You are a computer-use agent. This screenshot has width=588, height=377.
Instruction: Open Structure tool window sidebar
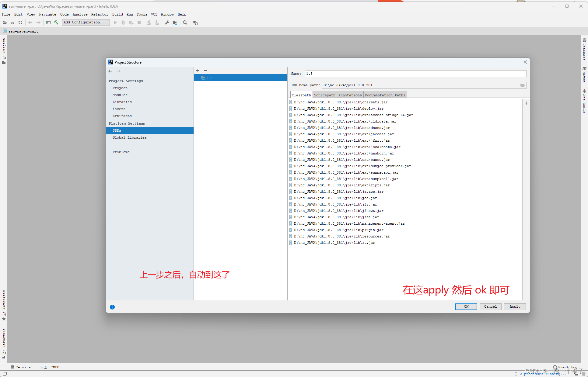point(4,344)
